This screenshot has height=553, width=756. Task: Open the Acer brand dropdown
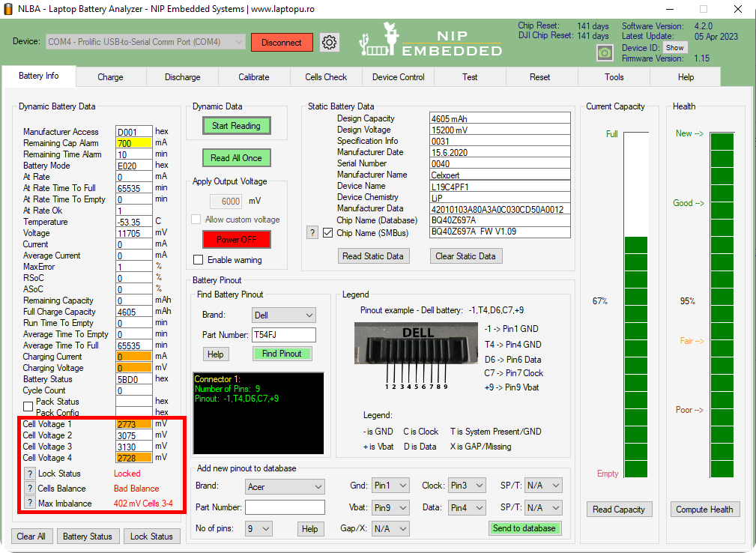point(285,487)
